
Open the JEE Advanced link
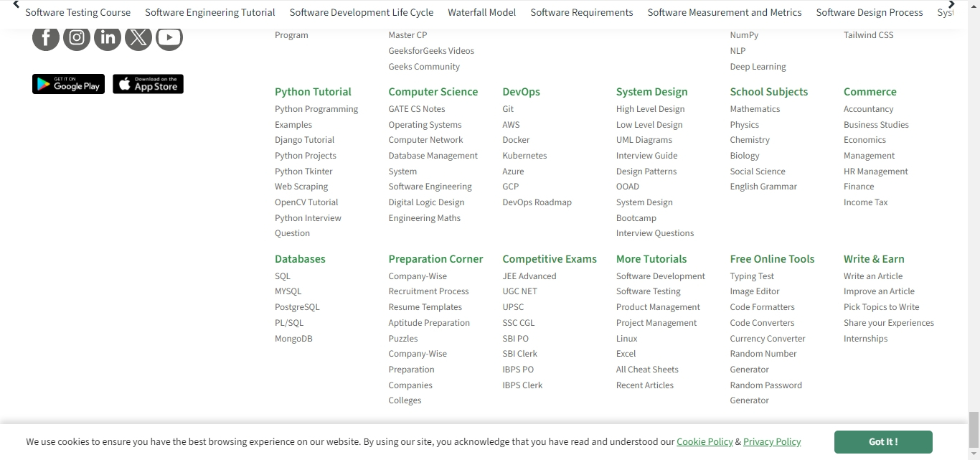tap(529, 276)
